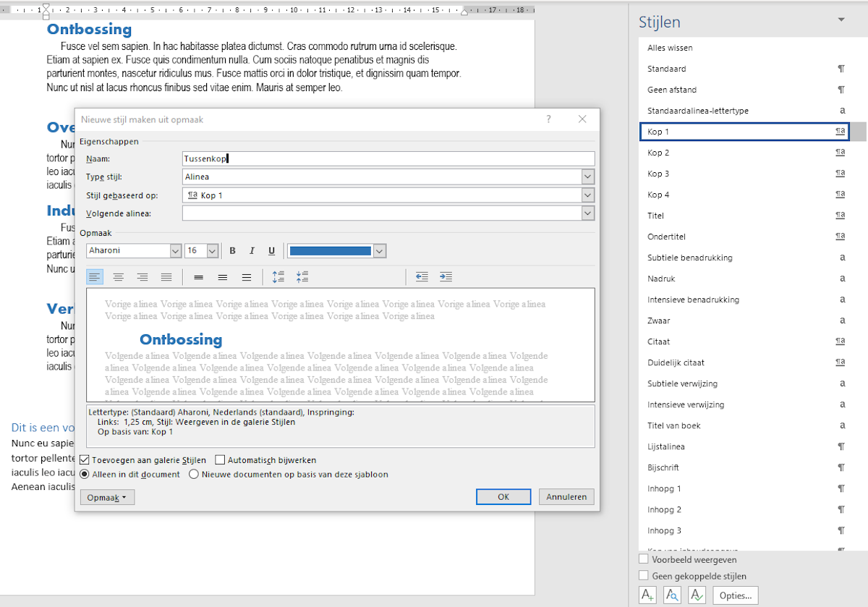This screenshot has height=607, width=868.
Task: Open the Stijl gebaseerd op dropdown
Action: tap(587, 195)
